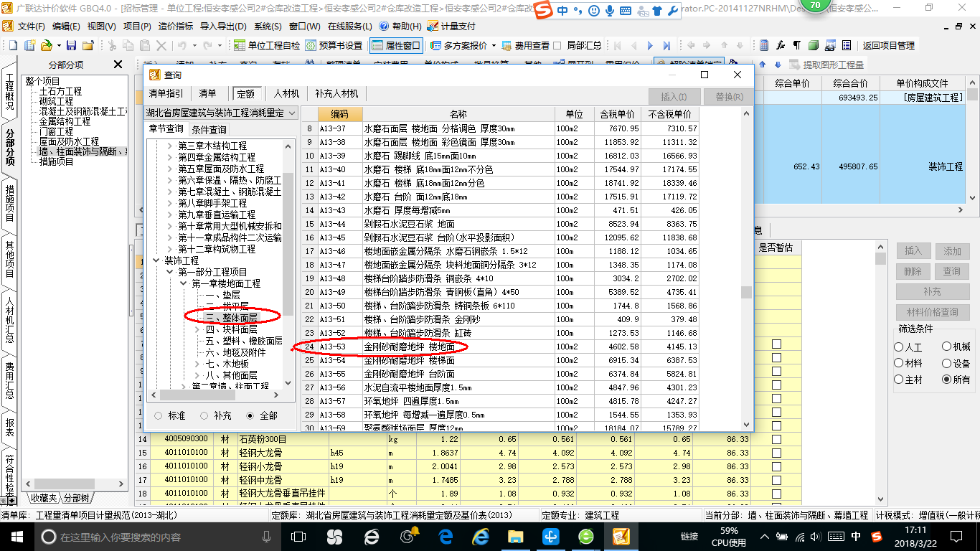Click the 补充 button on right panel

coord(932,292)
